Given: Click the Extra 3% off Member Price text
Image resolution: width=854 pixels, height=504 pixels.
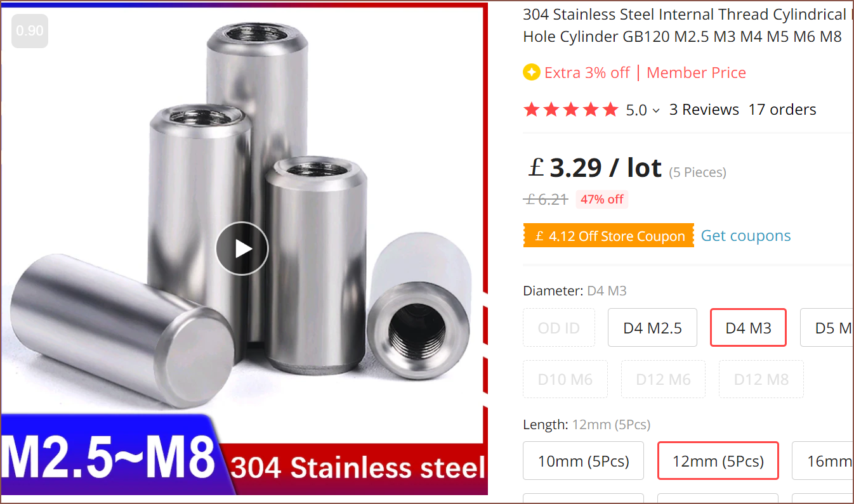Looking at the screenshot, I should click(x=645, y=72).
